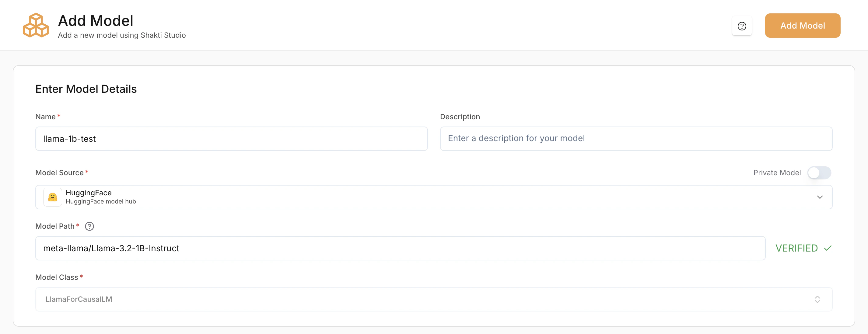The width and height of the screenshot is (868, 334).
Task: Toggle the switch beside Private Model label
Action: point(820,173)
